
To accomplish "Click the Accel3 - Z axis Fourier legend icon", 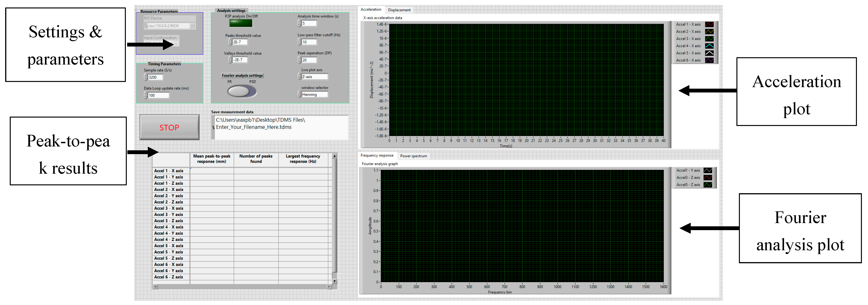I will [x=708, y=177].
